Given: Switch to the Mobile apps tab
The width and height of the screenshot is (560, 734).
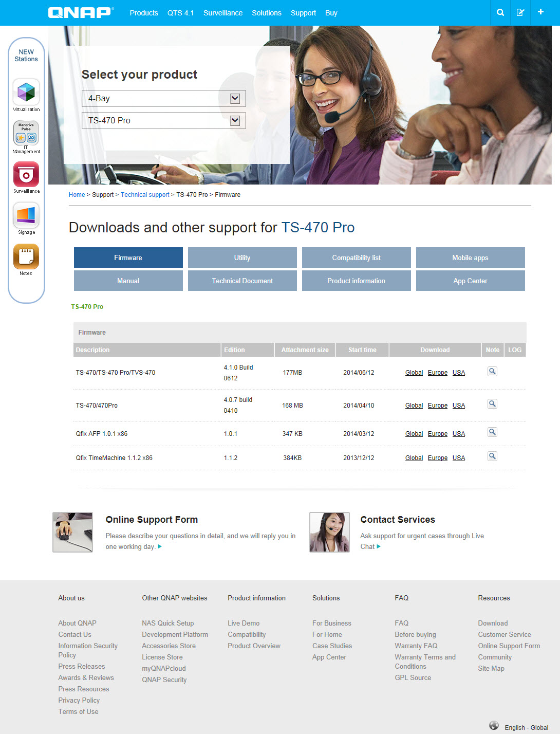Looking at the screenshot, I should [471, 258].
